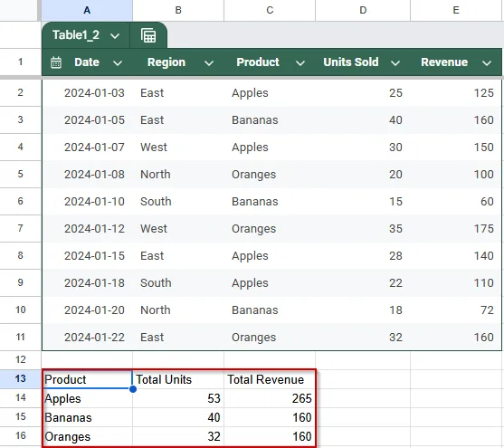The width and height of the screenshot is (504, 448).
Task: Select units sold value 28
Action: pos(363,256)
